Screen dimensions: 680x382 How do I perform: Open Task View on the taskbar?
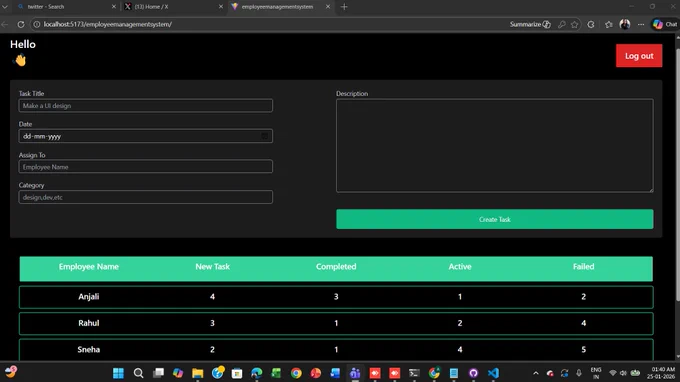(158, 373)
